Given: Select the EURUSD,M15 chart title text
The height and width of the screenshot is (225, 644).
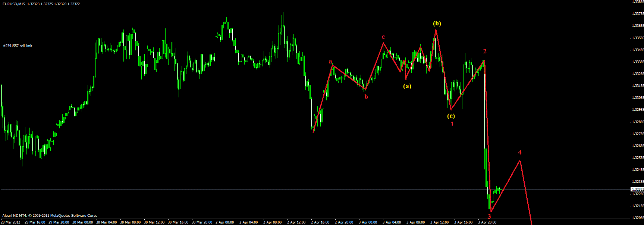Looking at the screenshot, I should tap(14, 4).
